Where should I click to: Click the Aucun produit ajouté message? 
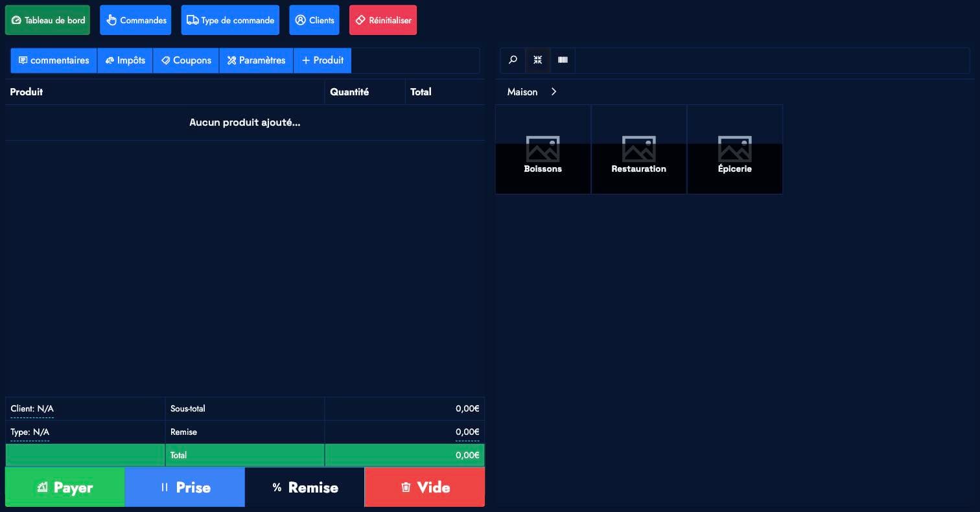tap(244, 122)
